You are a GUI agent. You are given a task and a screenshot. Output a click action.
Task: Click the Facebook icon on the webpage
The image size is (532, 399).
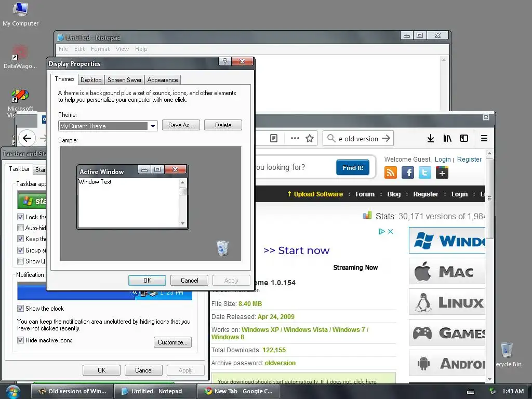click(407, 172)
